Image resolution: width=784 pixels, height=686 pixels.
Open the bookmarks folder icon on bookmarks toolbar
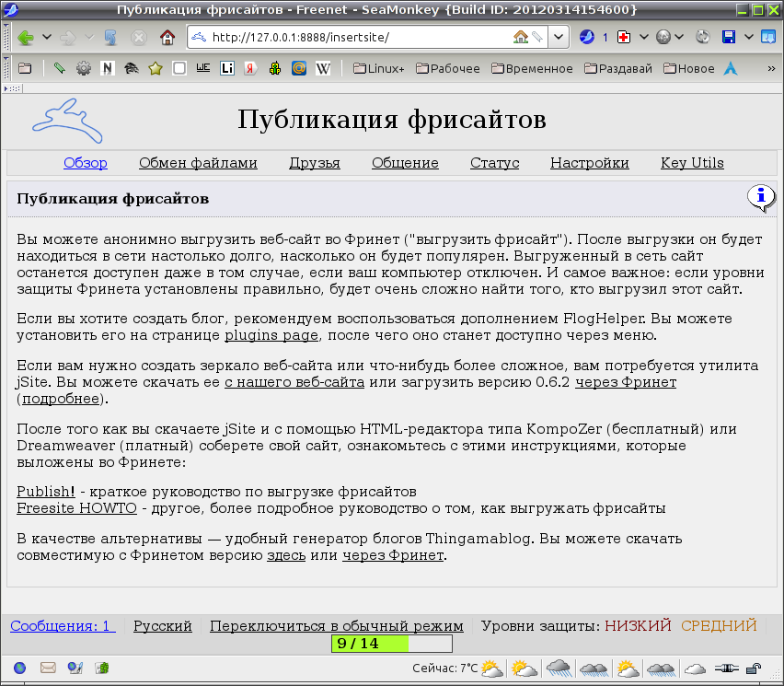(x=25, y=68)
